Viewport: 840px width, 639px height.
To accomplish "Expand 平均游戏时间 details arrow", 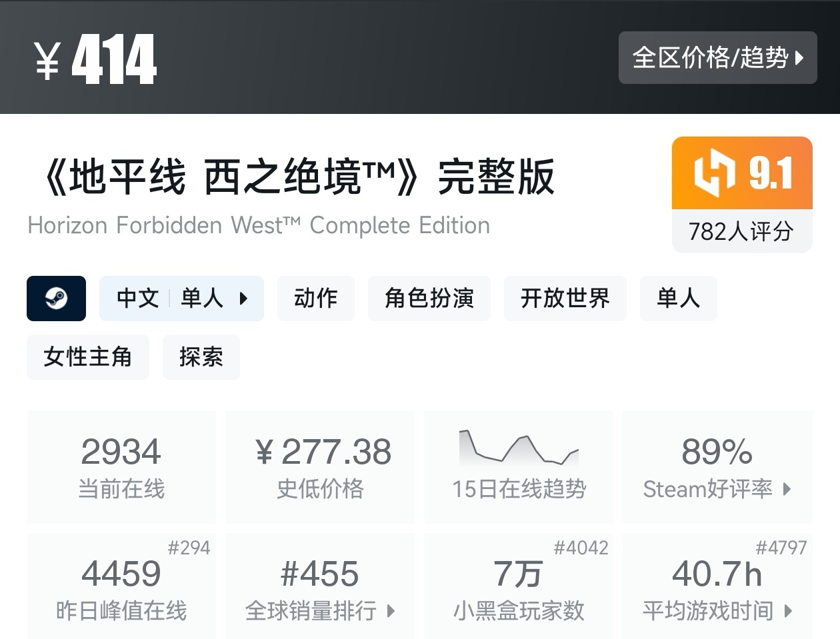I will 788,610.
